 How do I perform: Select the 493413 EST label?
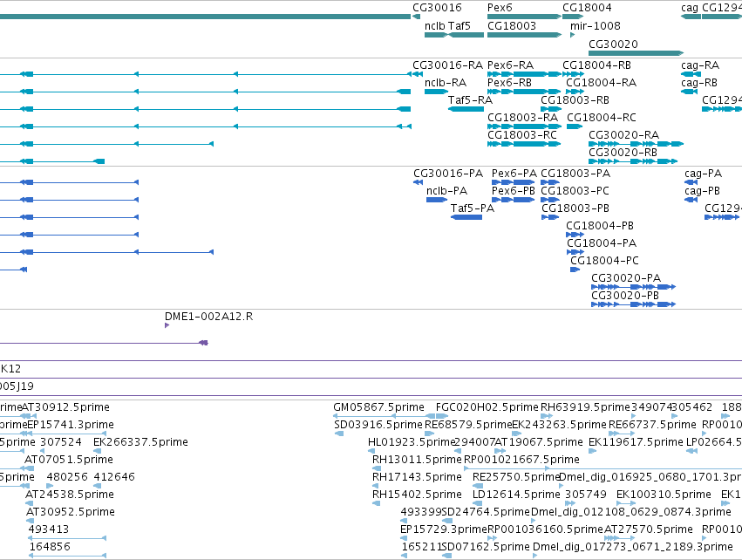point(48,529)
